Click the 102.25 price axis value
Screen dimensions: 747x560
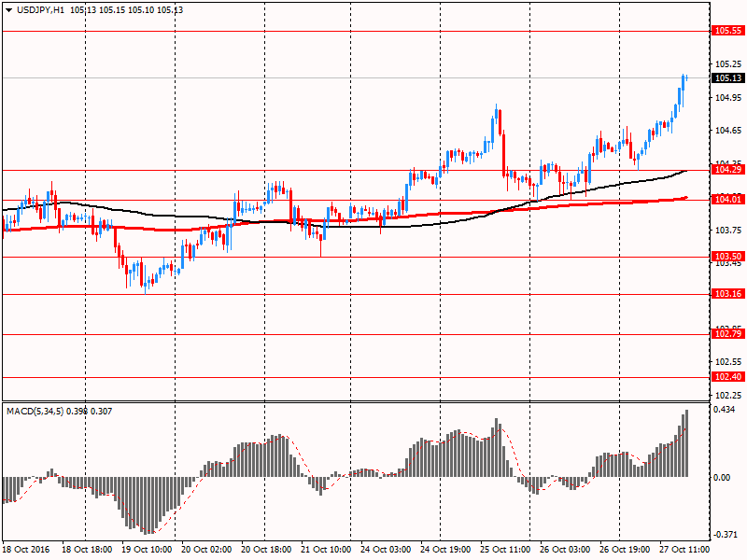coord(728,395)
